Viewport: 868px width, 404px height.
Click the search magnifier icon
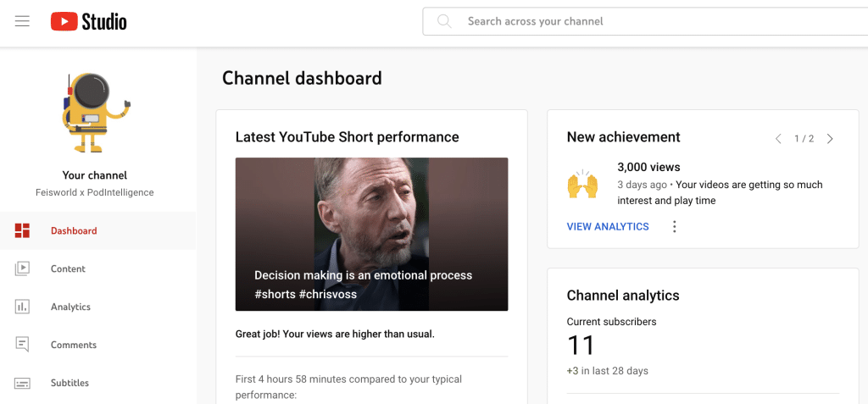(x=444, y=21)
